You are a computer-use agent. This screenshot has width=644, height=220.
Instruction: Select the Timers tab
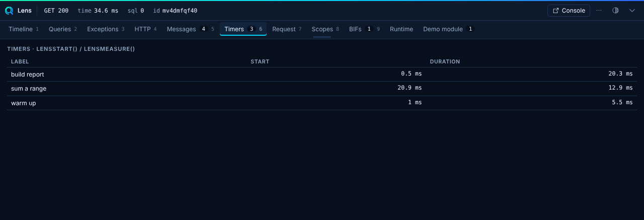point(243,29)
